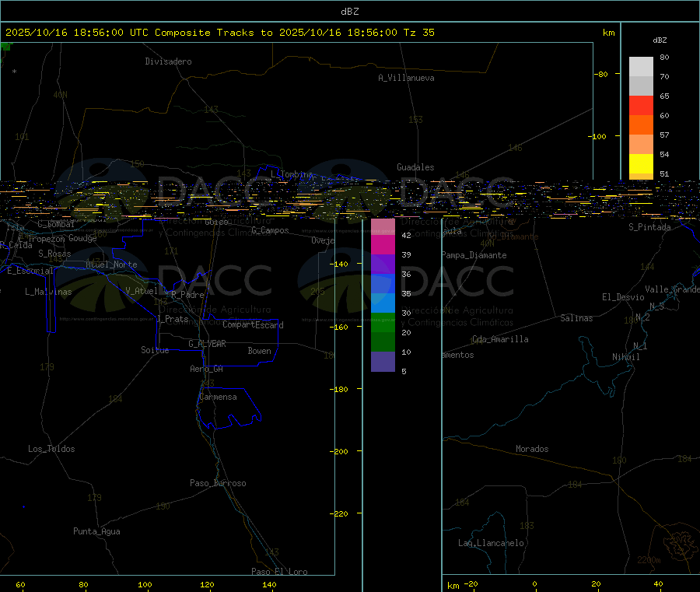Click the yellow 54-51 dBZ legend swatch
The width and height of the screenshot is (700, 592).
tap(641, 164)
